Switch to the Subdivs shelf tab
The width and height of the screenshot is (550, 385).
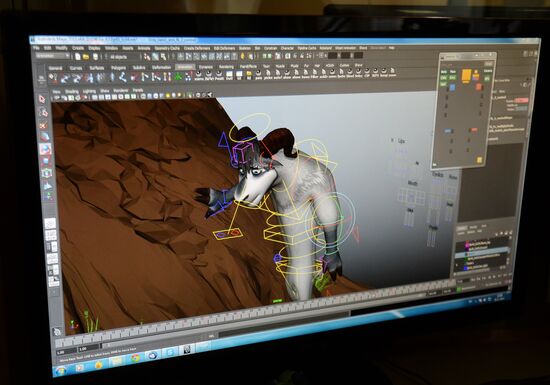click(139, 68)
